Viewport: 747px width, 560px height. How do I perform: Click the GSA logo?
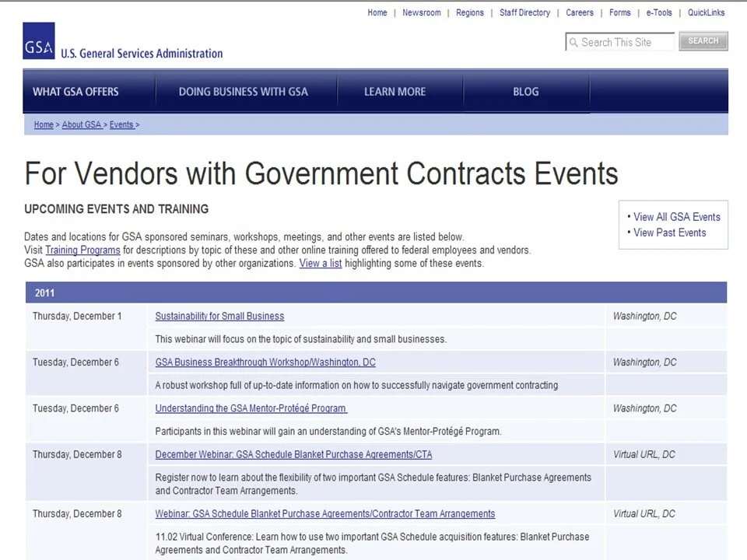tap(39, 41)
